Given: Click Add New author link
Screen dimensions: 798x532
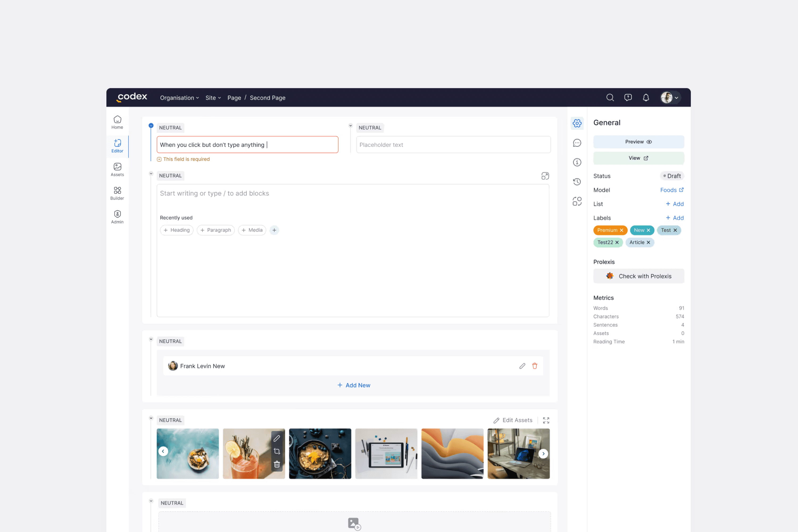Looking at the screenshot, I should (x=354, y=385).
